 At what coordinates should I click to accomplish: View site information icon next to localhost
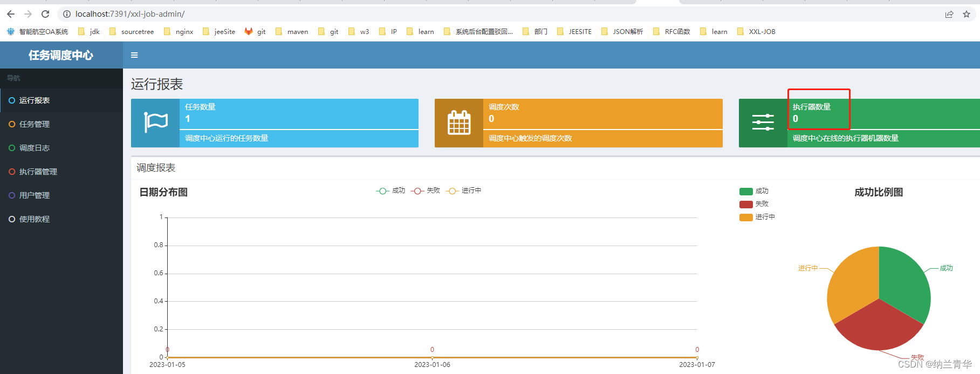67,14
